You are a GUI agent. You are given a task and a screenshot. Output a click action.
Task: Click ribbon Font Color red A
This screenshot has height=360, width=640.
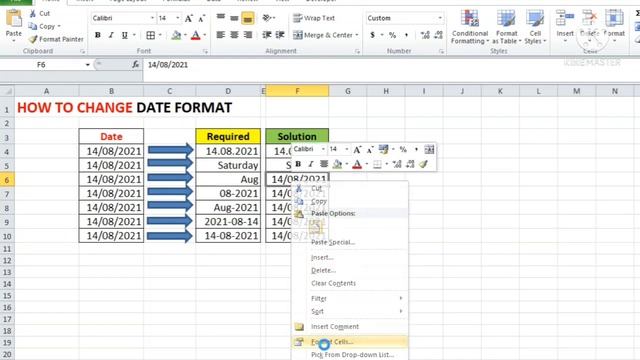(x=196, y=35)
